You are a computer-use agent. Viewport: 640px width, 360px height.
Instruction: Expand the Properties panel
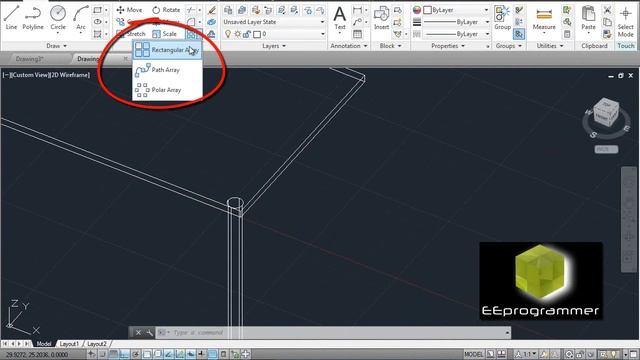click(448, 46)
